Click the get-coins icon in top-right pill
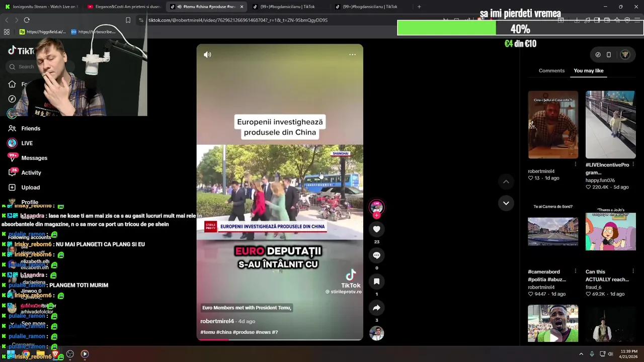Viewport: 644px width, 362px height. tap(598, 55)
